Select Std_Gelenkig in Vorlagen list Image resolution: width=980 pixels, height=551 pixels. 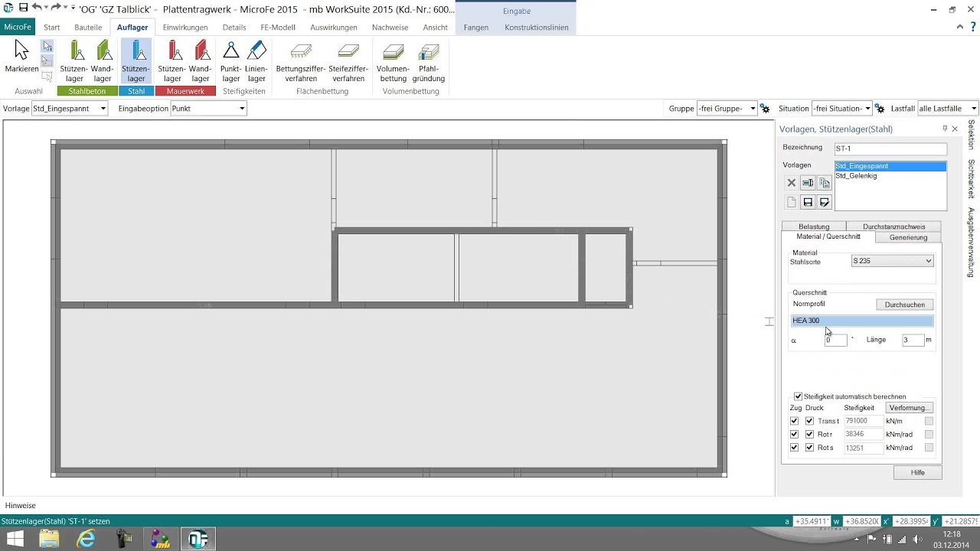pyautogui.click(x=890, y=176)
